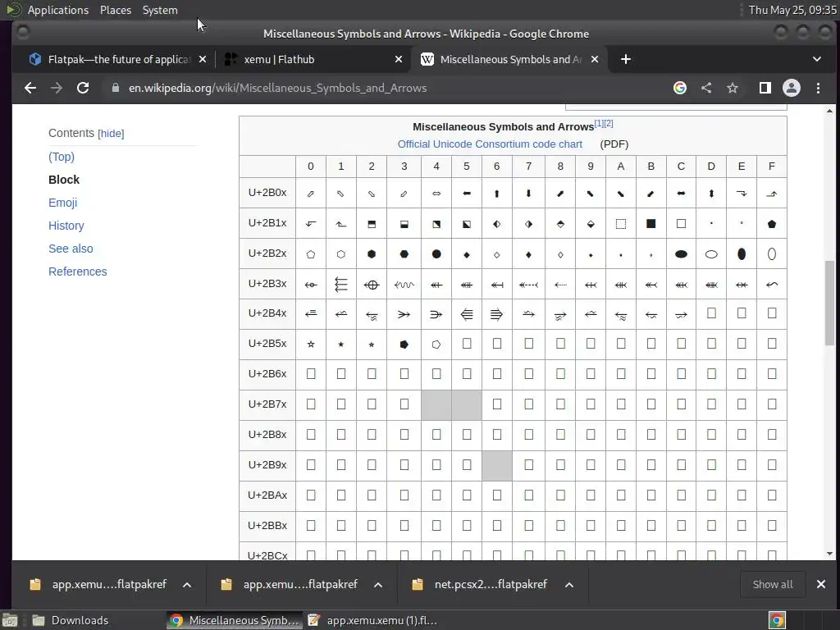Screen dimensions: 840x630
Task: Expand options for net.pcsx2 flatpakref download
Action: click(569, 585)
